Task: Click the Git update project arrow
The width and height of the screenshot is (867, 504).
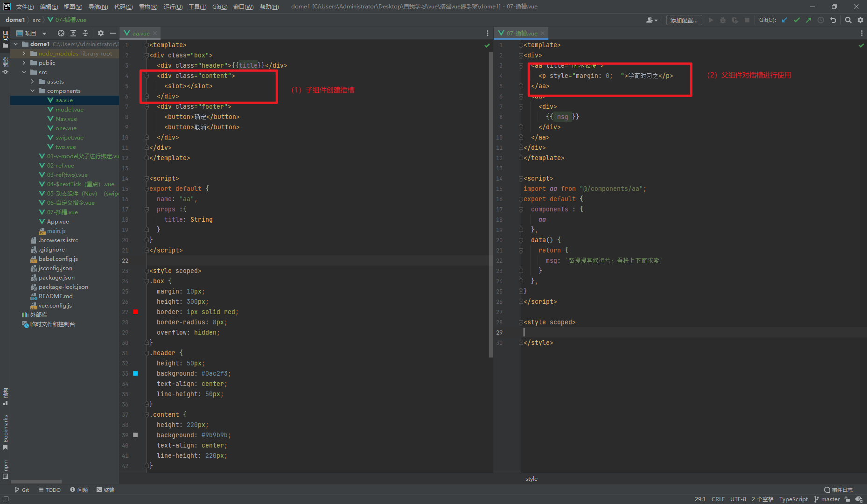Action: 784,20
